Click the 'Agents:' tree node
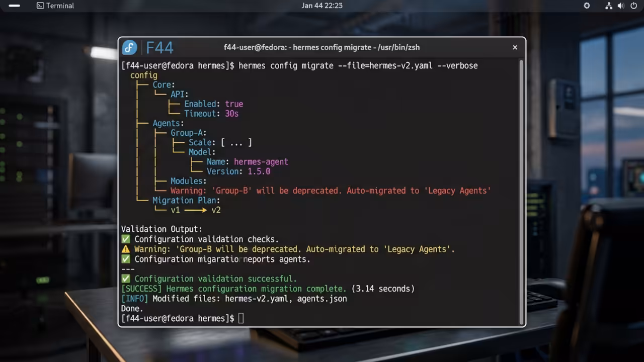Screen dimensions: 644x362 click(x=168, y=123)
